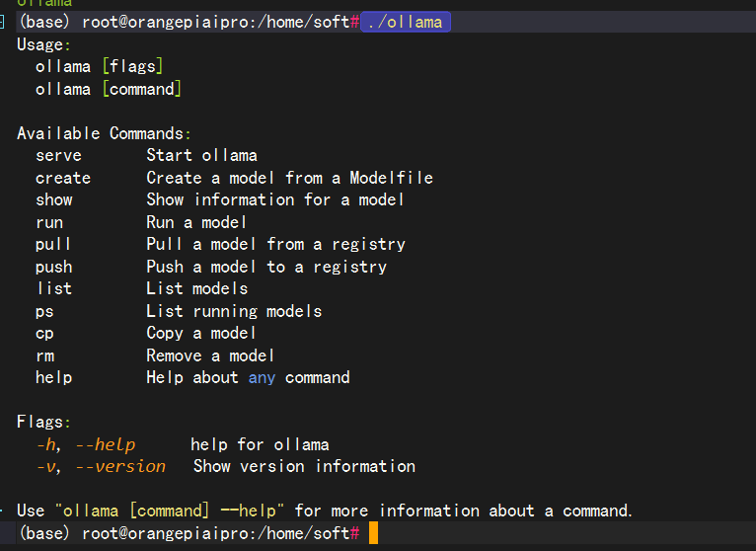Click the 'List running models' description
Screen dimensions: 756x551
pyautogui.click(x=234, y=311)
